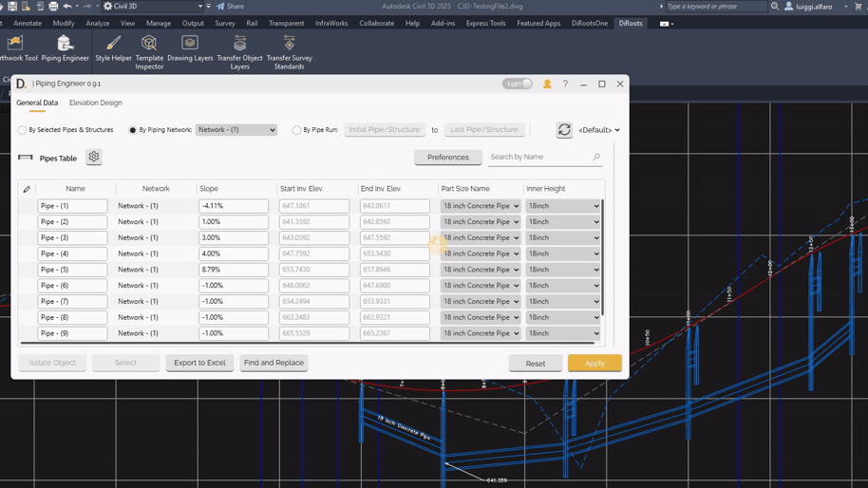Select the By Pipe Run radio button

[297, 130]
